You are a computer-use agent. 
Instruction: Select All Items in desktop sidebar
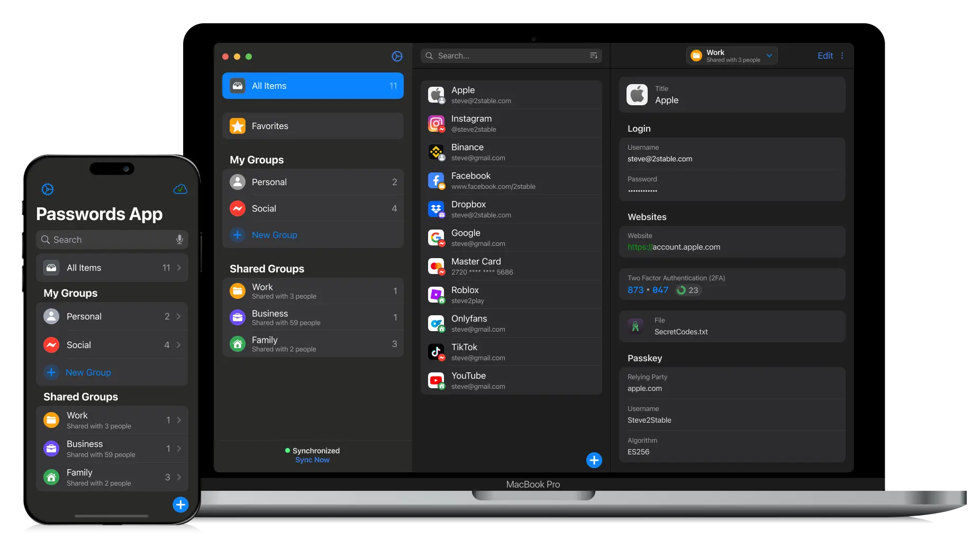tap(313, 86)
